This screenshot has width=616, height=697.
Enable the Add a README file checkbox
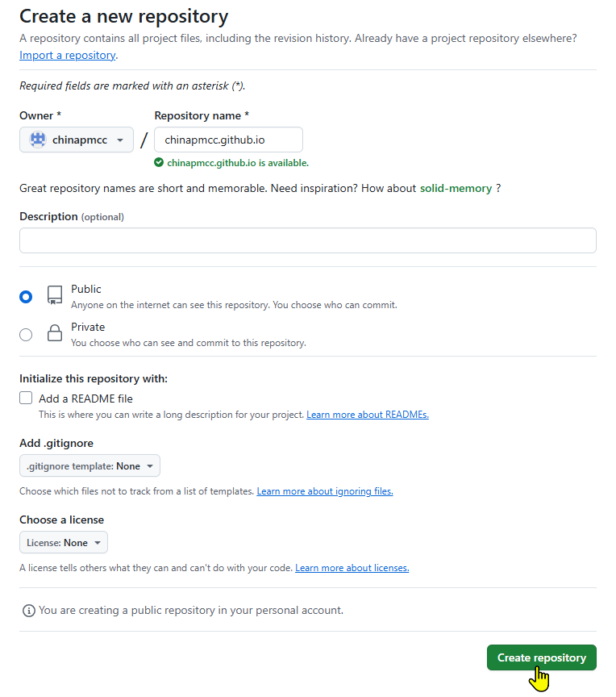pyautogui.click(x=26, y=398)
